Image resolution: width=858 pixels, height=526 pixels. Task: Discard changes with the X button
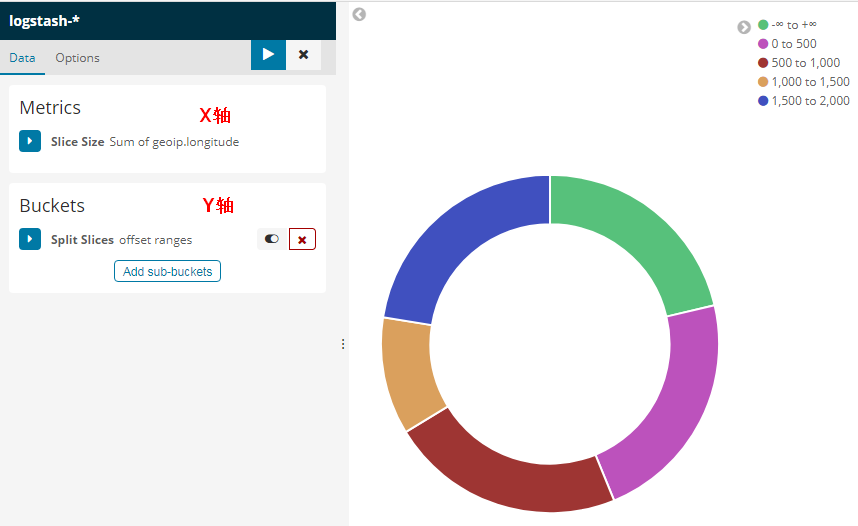[303, 55]
